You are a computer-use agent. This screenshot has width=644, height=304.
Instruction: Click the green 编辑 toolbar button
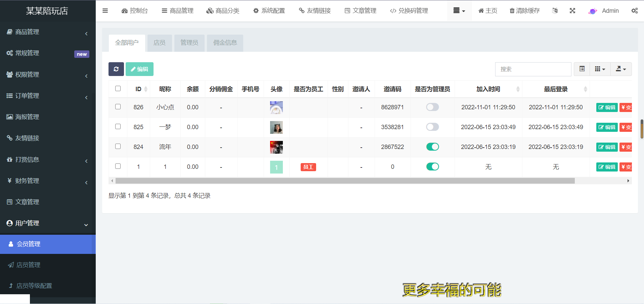point(139,69)
